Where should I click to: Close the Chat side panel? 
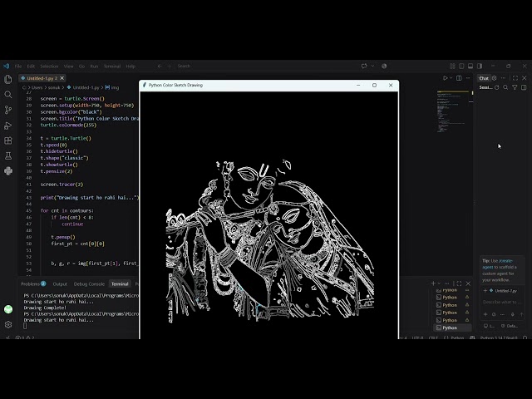point(525,78)
